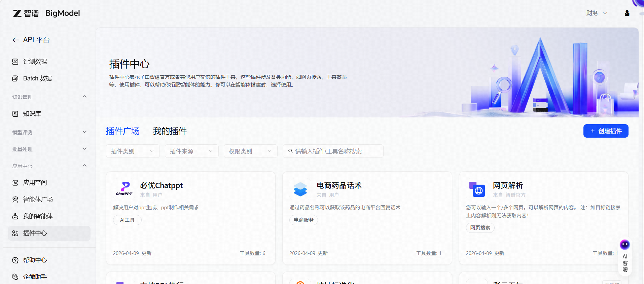The height and width of the screenshot is (284, 644).
Task: Open 应用空间 from sidebar
Action: click(x=35, y=183)
